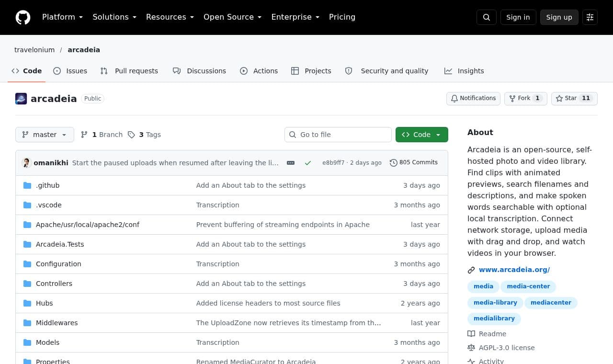
Task: Expand the Open Source menu
Action: [x=233, y=17]
